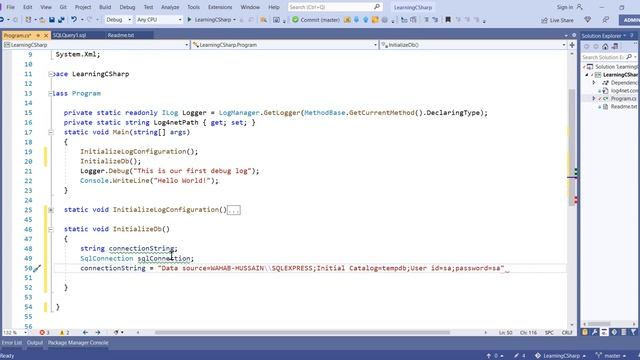Collapse the InitializeDb method block
This screenshot has height=360, width=640.
51,229
